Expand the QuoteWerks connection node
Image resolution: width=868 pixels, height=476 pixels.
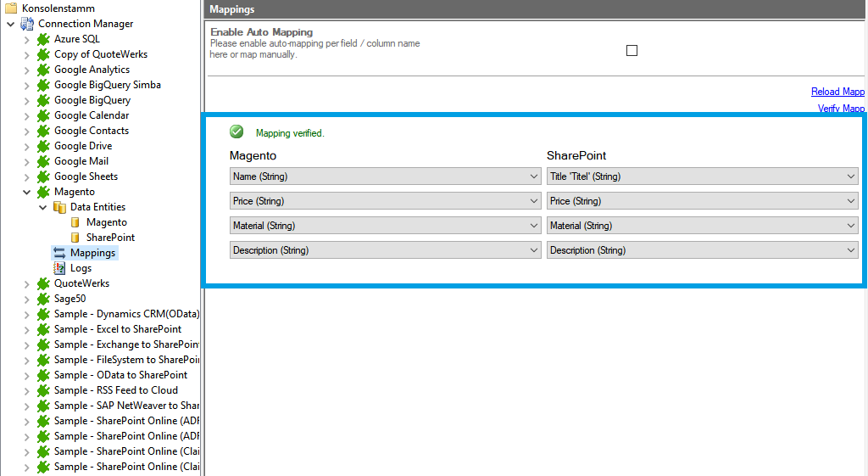click(27, 283)
